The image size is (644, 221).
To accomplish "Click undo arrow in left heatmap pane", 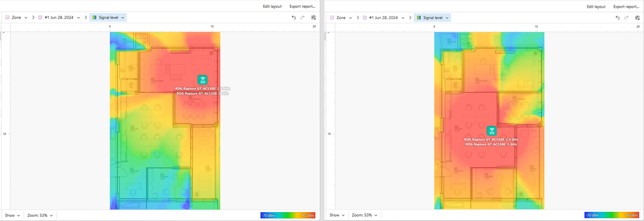I will [x=293, y=18].
